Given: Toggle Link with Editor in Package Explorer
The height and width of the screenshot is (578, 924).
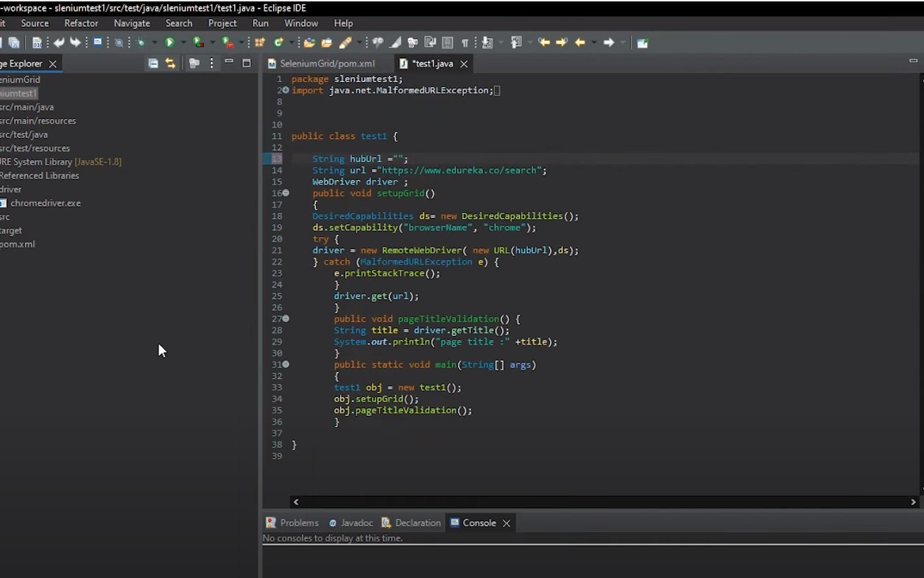Looking at the screenshot, I should click(x=170, y=64).
